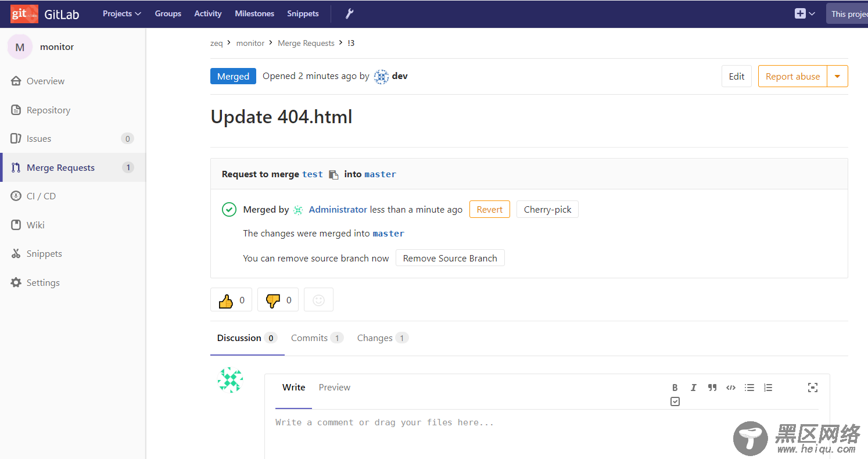
Task: Click the Repository file icon
Action: [x=16, y=110]
